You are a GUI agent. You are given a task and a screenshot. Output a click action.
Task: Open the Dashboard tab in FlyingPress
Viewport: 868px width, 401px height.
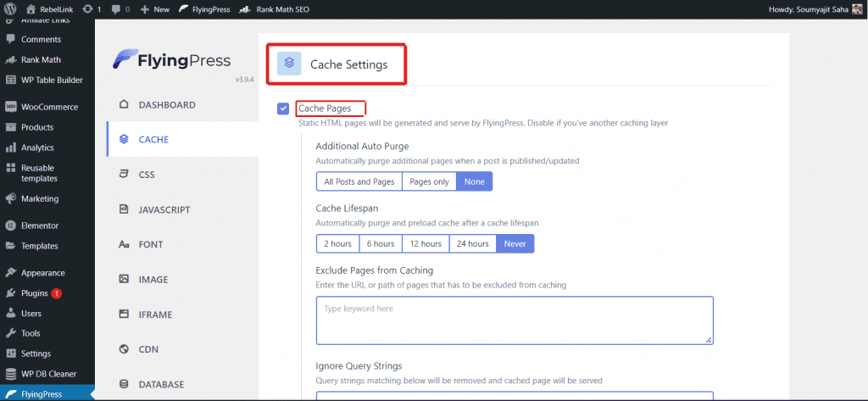166,105
